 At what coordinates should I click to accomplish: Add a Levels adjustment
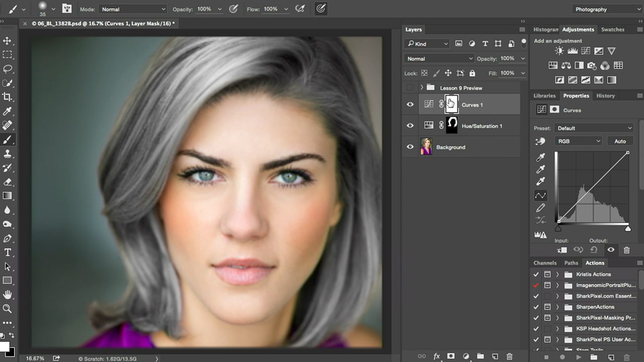pyautogui.click(x=573, y=51)
